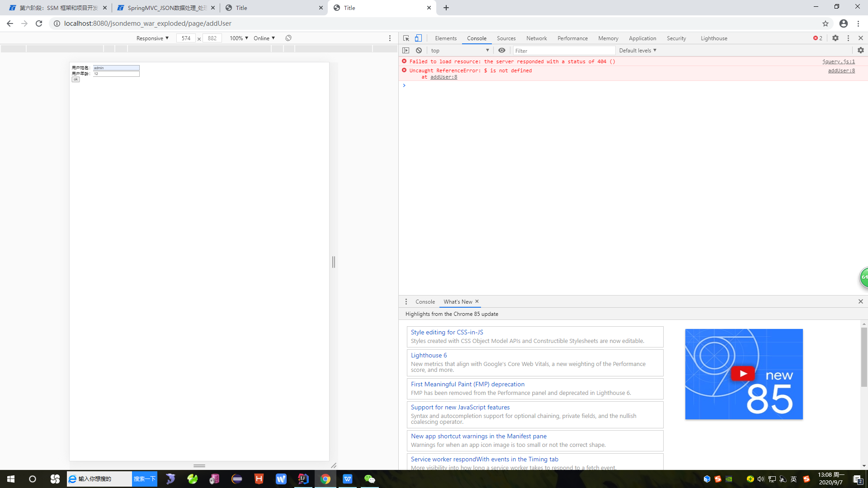Open Support for new JavaScript features link
868x488 pixels.
[x=460, y=407]
